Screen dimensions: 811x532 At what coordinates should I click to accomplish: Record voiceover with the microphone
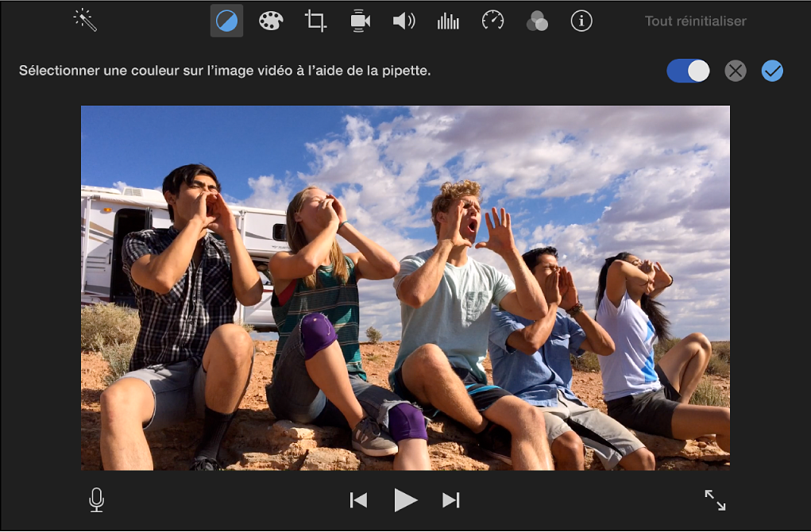tap(97, 499)
